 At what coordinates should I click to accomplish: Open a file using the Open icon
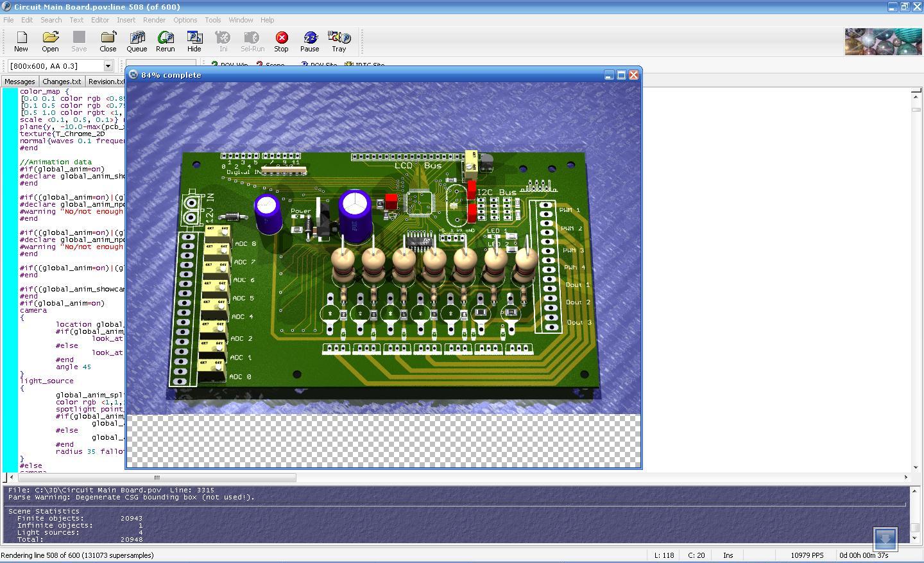point(50,41)
